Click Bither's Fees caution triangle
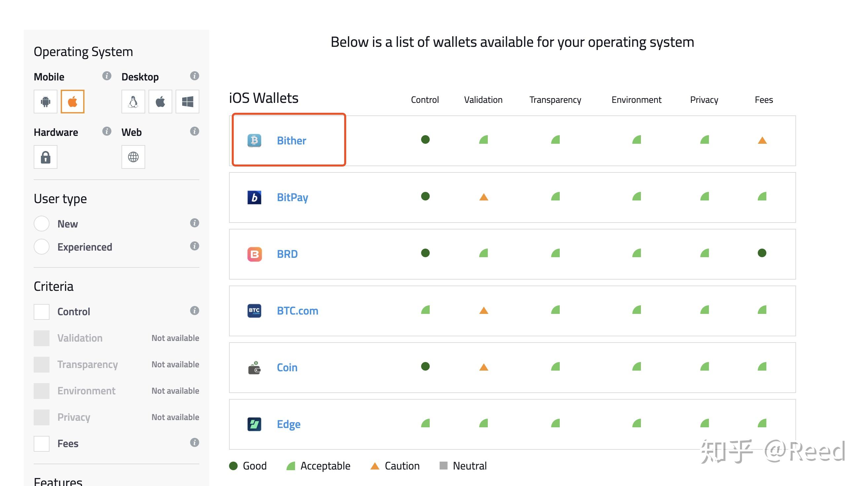The image size is (868, 486). tap(762, 140)
